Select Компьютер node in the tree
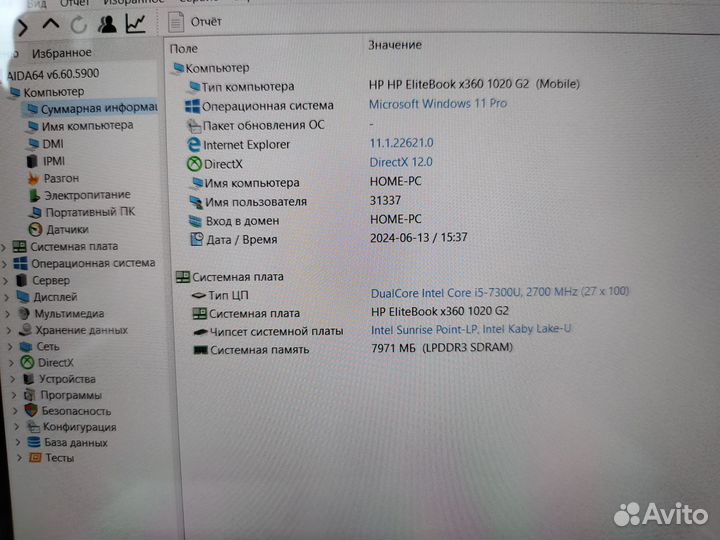Viewport: 720px width, 540px height. tap(54, 92)
